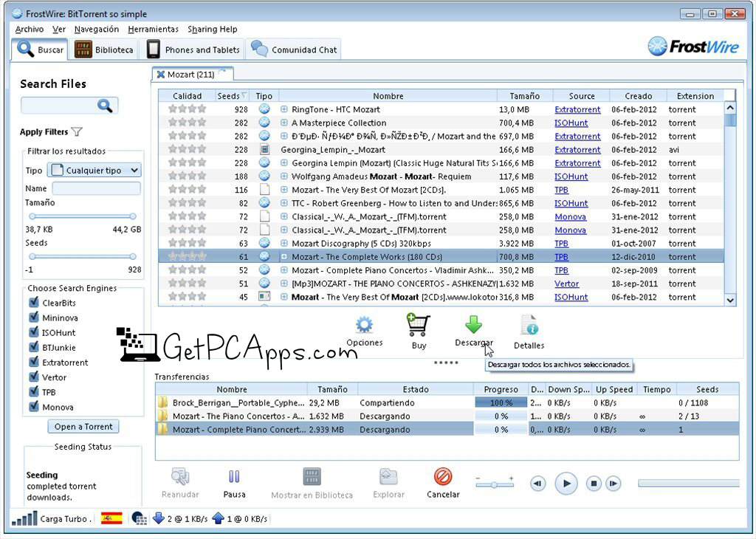The width and height of the screenshot is (756, 539).
Task: Select the Descargar green download icon
Action: click(473, 325)
